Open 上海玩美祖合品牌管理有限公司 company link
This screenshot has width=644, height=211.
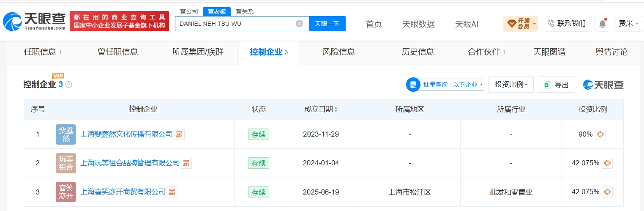pos(130,163)
